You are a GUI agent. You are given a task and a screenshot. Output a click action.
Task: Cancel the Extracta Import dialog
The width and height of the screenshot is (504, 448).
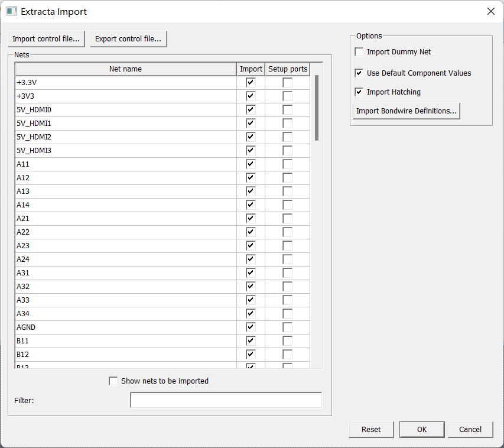470,429
